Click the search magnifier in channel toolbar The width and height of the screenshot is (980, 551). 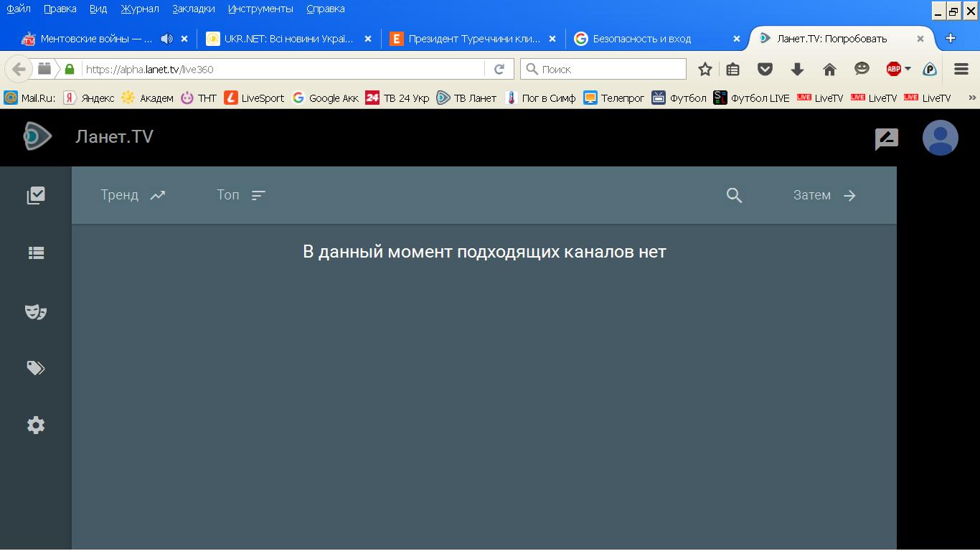point(734,195)
